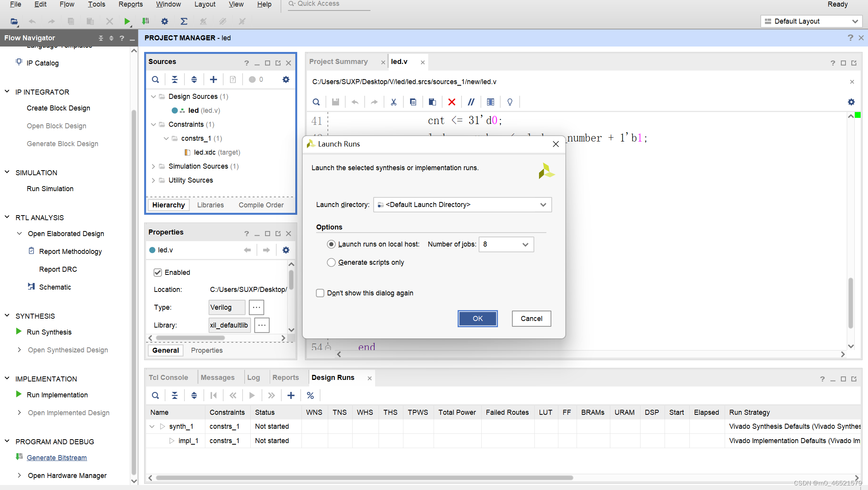868x490 pixels.
Task: Click the Design Runs horizontal scrollbar
Action: (x=364, y=478)
